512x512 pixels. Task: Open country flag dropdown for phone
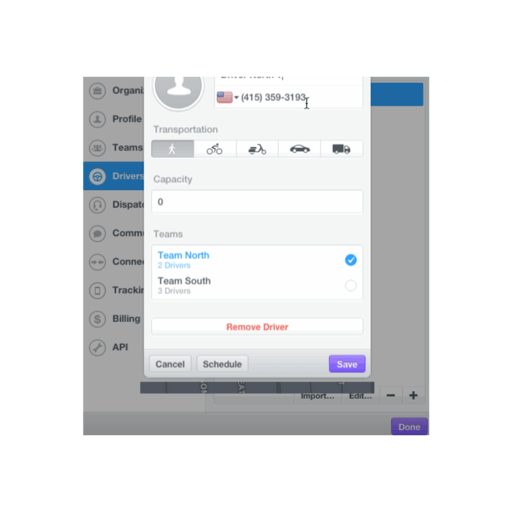[x=228, y=97]
